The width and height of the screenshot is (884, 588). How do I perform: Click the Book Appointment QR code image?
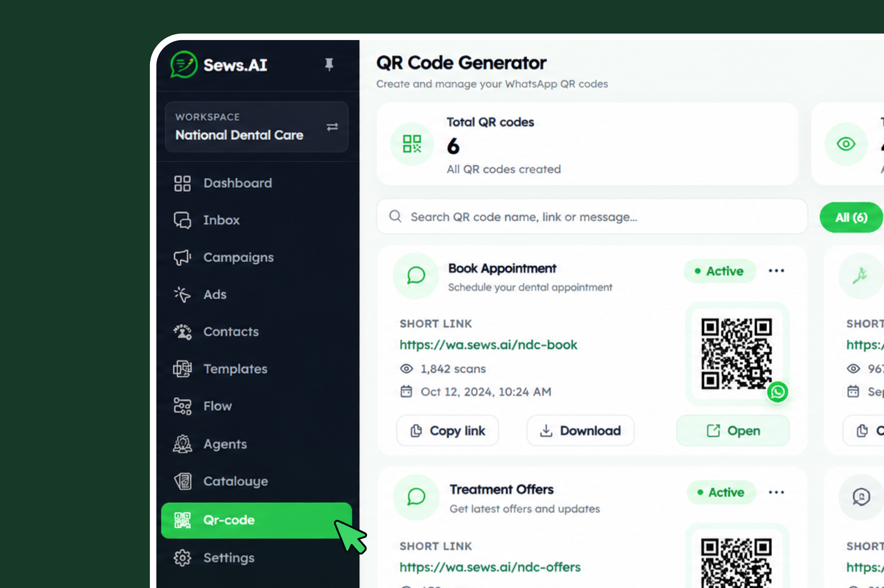[737, 354]
